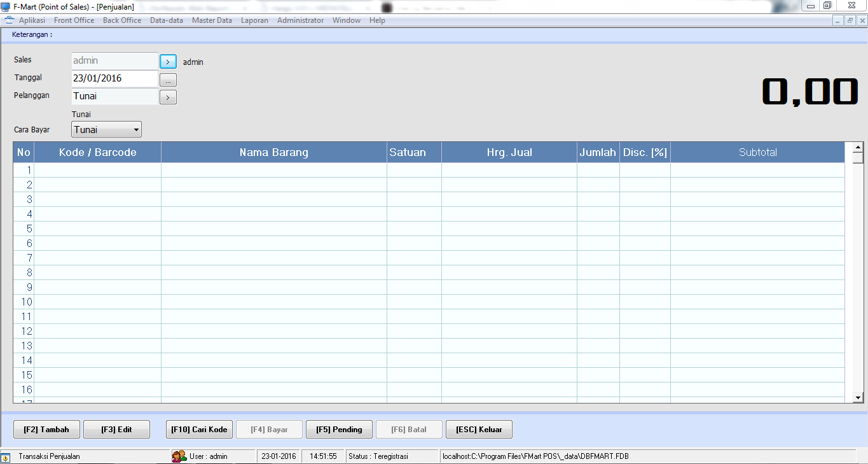Click the [ESC] Keluar button
This screenshot has width=868, height=464.
click(x=479, y=430)
